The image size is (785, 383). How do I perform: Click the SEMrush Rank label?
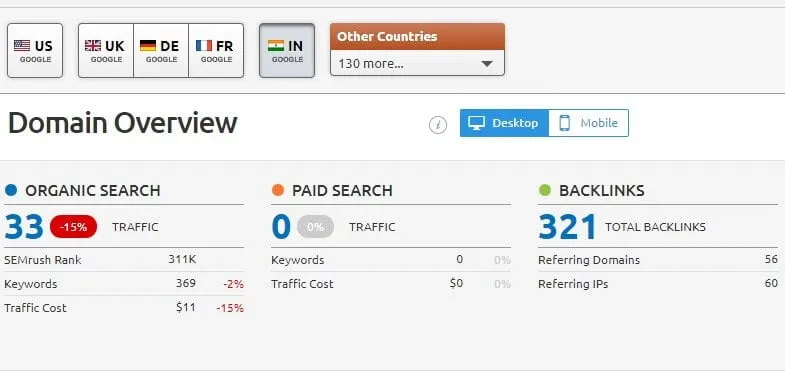point(43,260)
